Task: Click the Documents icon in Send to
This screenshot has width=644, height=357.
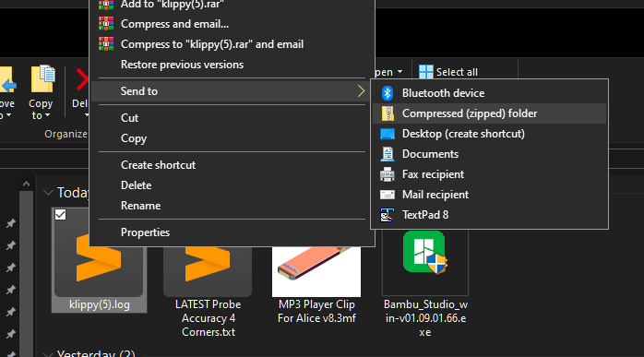Action: 388,154
